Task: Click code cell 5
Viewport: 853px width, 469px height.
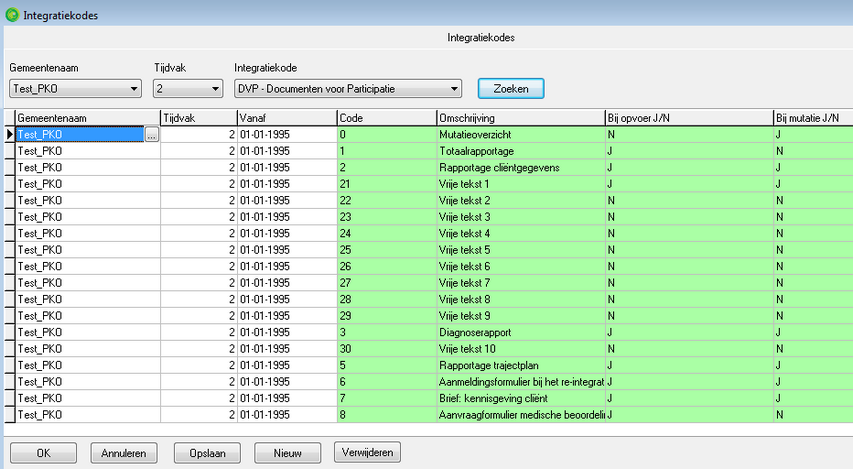Action: click(387, 365)
